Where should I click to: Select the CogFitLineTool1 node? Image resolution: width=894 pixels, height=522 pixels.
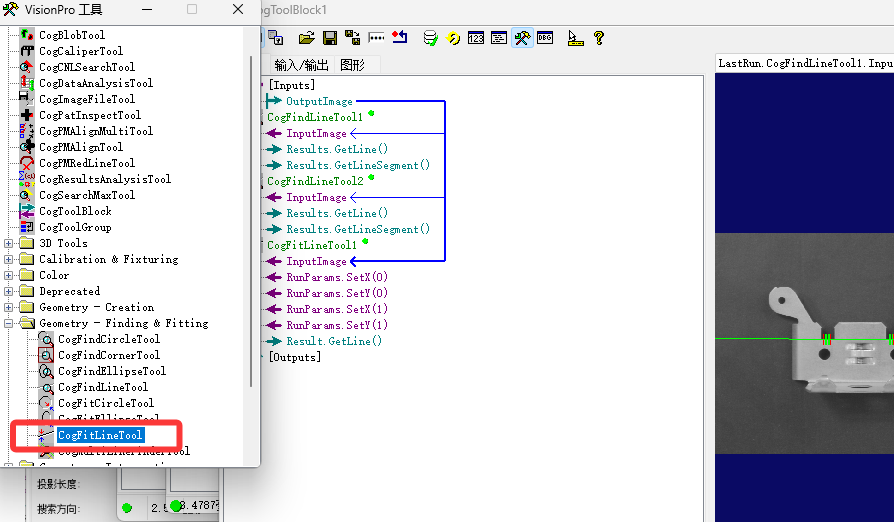click(312, 245)
